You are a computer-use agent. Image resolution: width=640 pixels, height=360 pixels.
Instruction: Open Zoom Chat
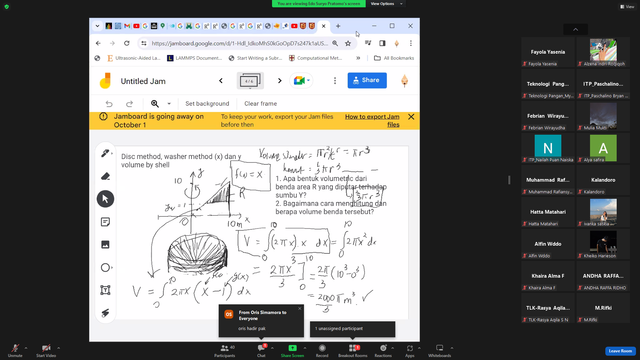point(261,350)
